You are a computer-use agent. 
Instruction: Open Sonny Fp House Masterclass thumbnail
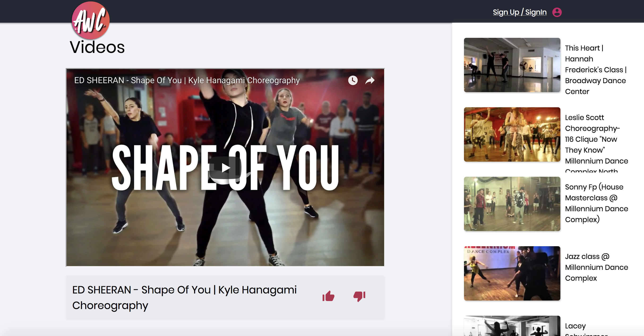pyautogui.click(x=512, y=204)
